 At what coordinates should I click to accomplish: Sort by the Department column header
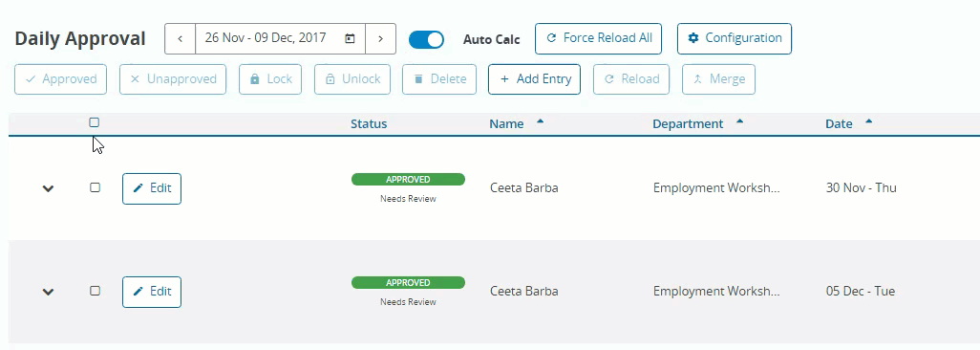pyautogui.click(x=688, y=124)
